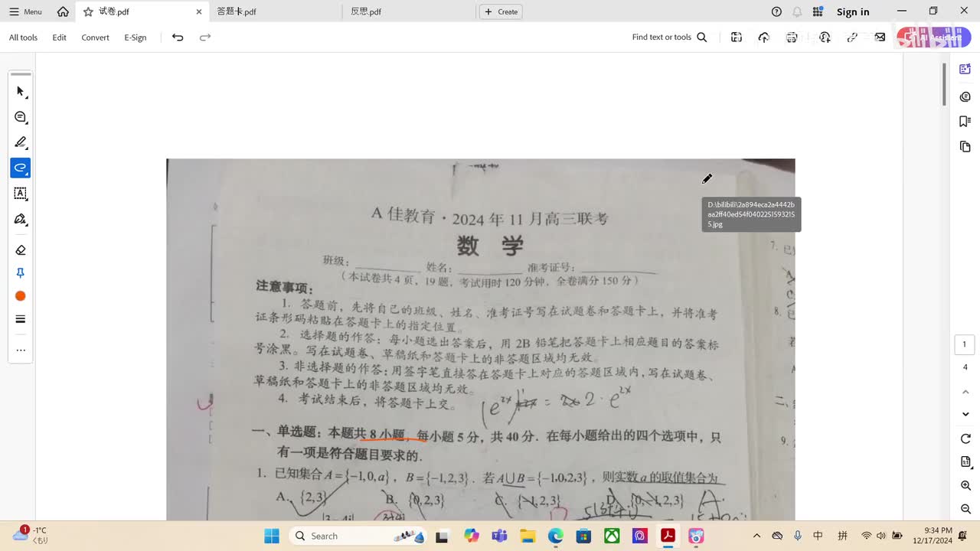The height and width of the screenshot is (551, 980).
Task: Select the Eraser tool
Action: coord(21,250)
